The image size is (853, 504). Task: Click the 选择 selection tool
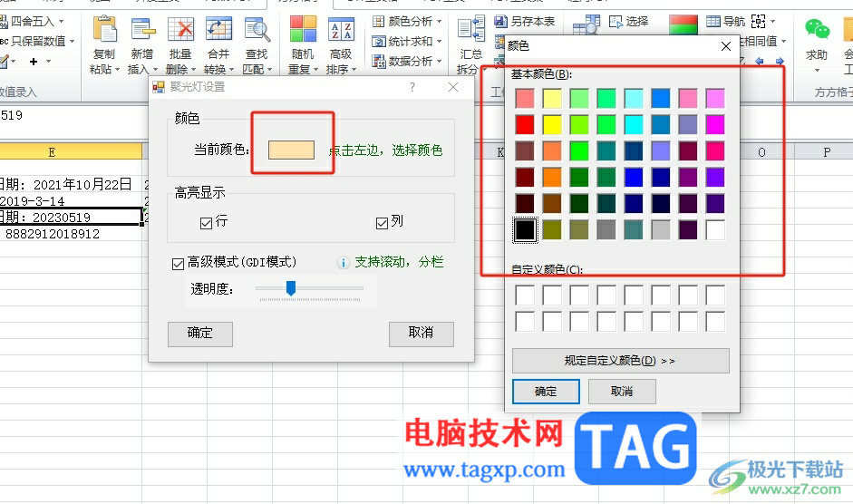pyautogui.click(x=629, y=21)
